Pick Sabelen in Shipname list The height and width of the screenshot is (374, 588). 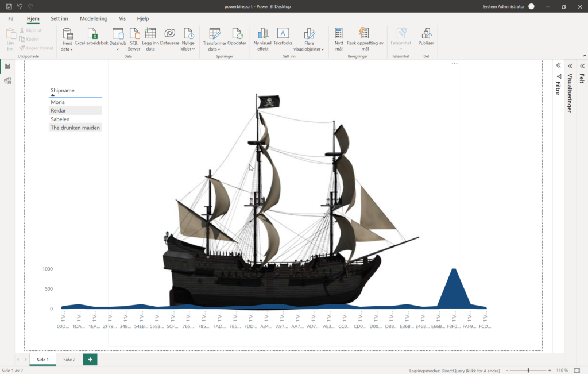coord(75,119)
